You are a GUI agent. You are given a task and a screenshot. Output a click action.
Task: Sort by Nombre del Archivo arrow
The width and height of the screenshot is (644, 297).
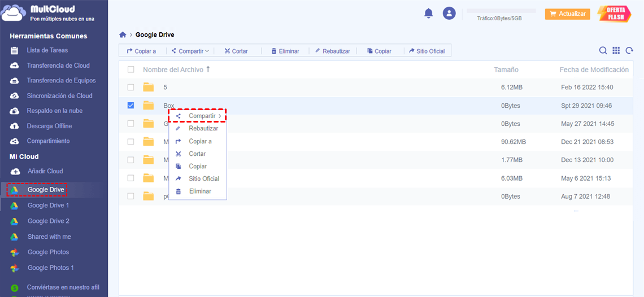(208, 69)
